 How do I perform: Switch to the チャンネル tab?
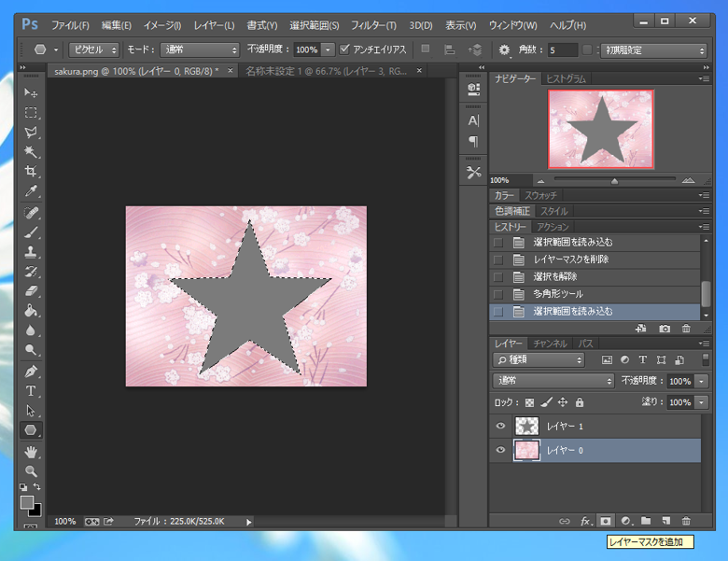coord(550,344)
